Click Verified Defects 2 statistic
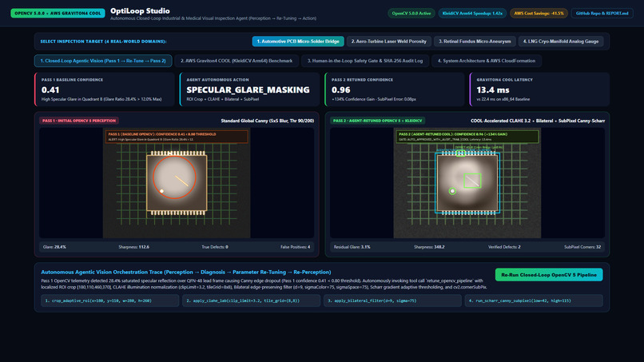Screen dimensions: 644x362 click(x=504, y=248)
